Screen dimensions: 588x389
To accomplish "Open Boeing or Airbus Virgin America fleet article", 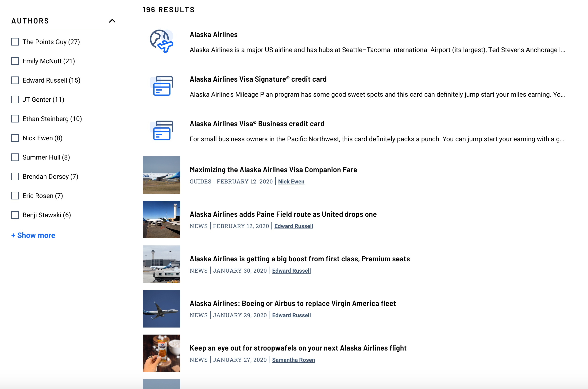I will click(293, 303).
